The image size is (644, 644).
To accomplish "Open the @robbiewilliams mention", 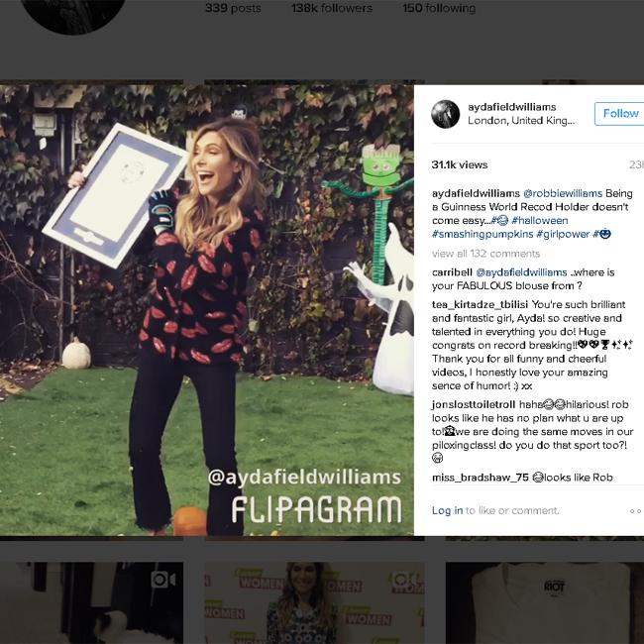I will point(563,193).
